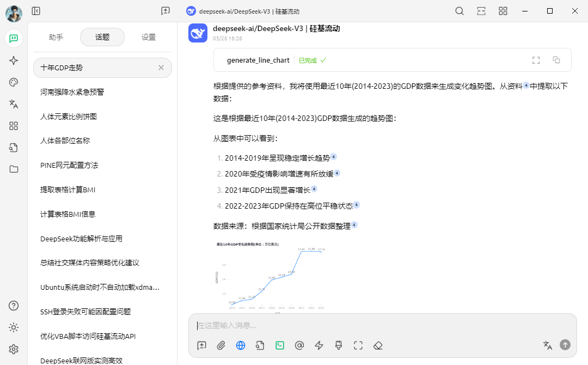Open the 计算表格BMI信息 topic
The width and height of the screenshot is (588, 365).
tap(102, 214)
